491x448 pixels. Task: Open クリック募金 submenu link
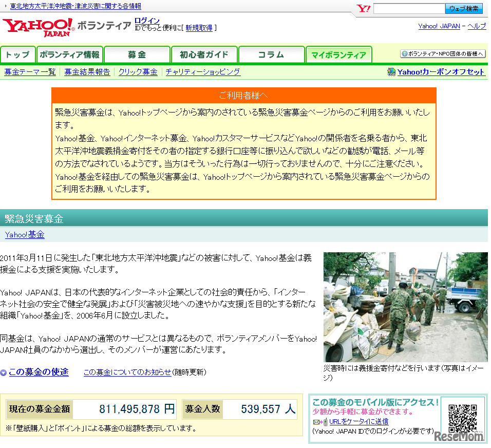[x=138, y=72]
